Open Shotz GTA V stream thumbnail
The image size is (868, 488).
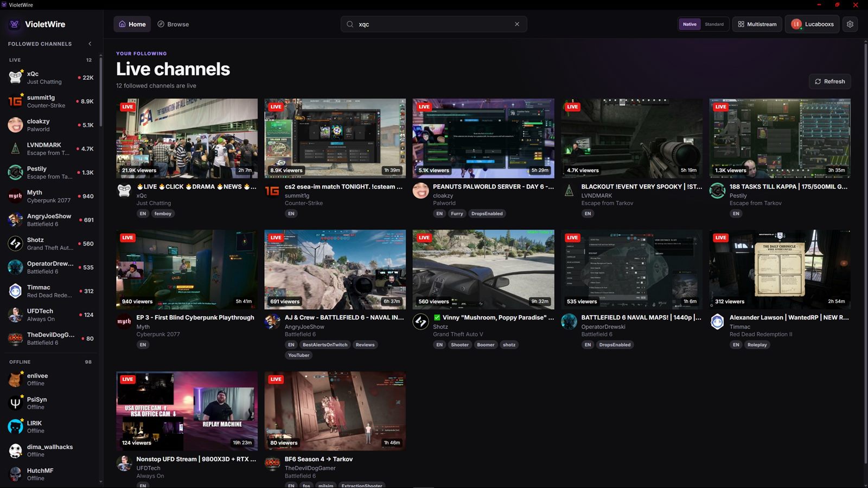(x=483, y=269)
